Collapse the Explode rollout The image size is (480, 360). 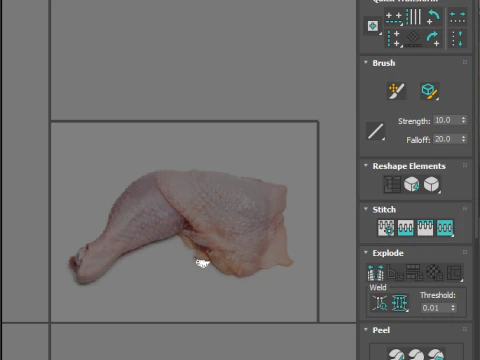tap(366, 253)
